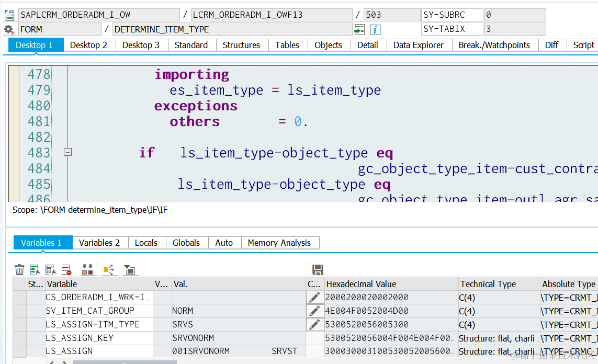
Task: Select the Globals tab
Action: point(186,243)
